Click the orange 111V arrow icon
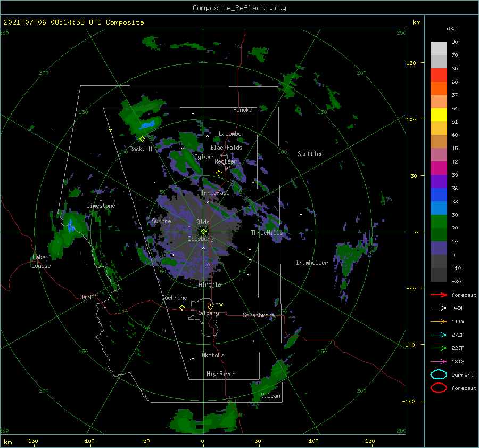Screen dimensions: 479x448 pos(439,321)
